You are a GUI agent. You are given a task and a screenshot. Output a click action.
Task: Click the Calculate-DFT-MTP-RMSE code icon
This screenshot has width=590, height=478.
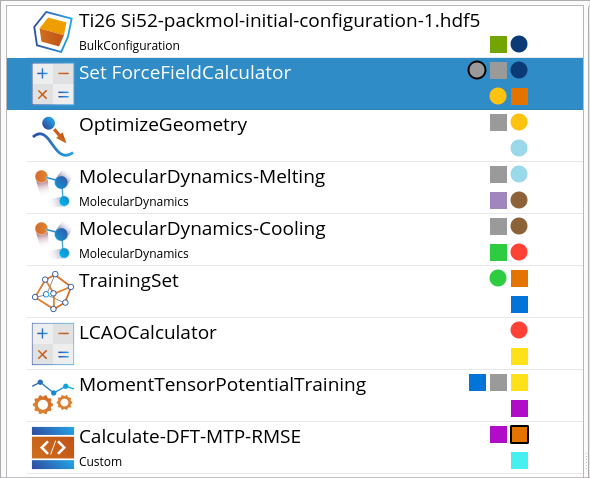click(53, 448)
